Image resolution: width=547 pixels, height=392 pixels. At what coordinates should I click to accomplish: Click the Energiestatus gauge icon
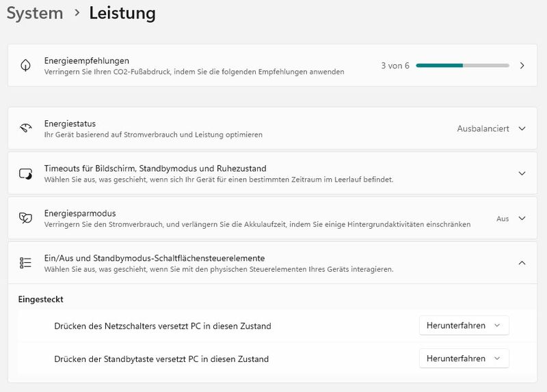coord(26,128)
